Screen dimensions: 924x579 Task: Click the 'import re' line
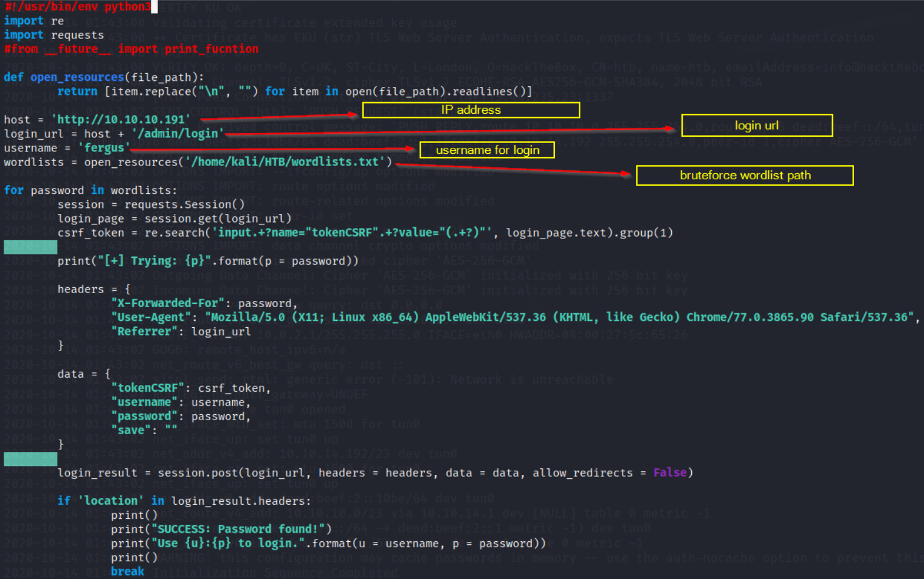point(33,21)
